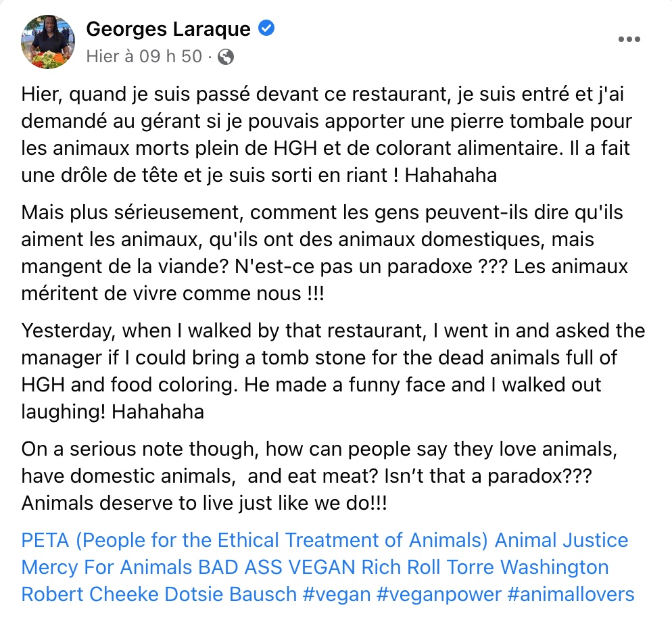Image resolution: width=672 pixels, height=622 pixels.
Task: Click the 'Hier à 09 h 50' timestamp
Action: coord(144,56)
